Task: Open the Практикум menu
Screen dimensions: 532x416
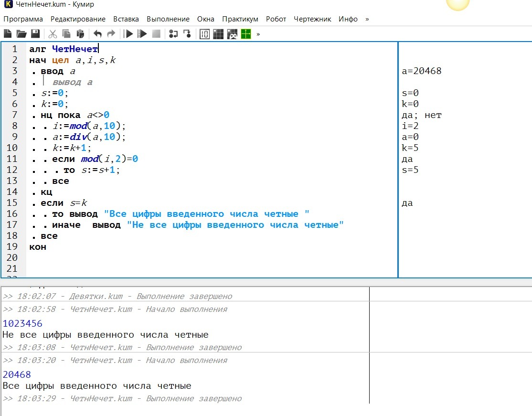Action: pos(240,19)
